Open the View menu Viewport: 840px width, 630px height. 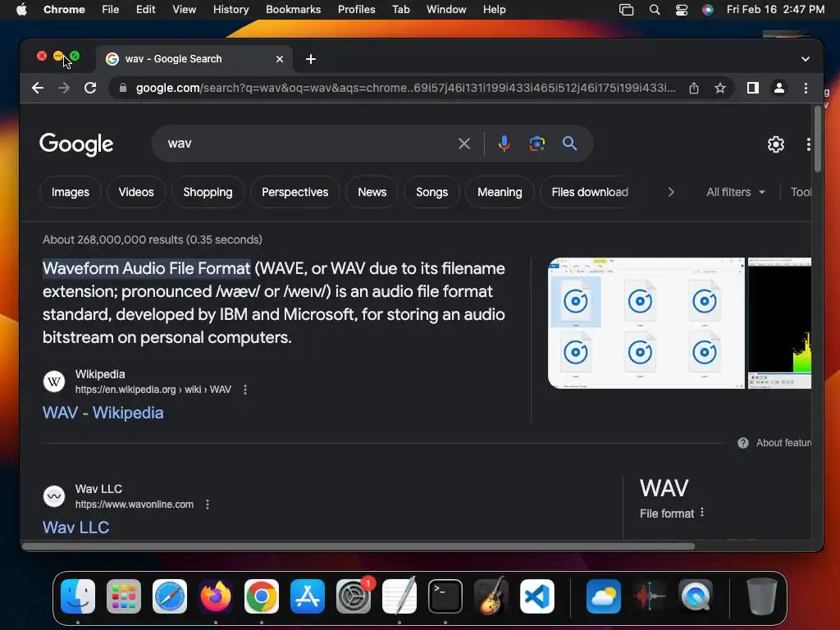(x=184, y=10)
